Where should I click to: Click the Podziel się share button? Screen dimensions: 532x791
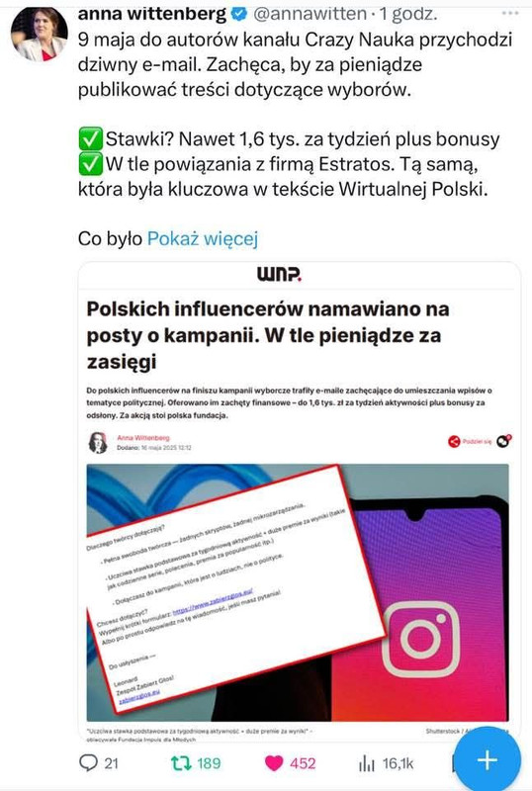(x=470, y=441)
